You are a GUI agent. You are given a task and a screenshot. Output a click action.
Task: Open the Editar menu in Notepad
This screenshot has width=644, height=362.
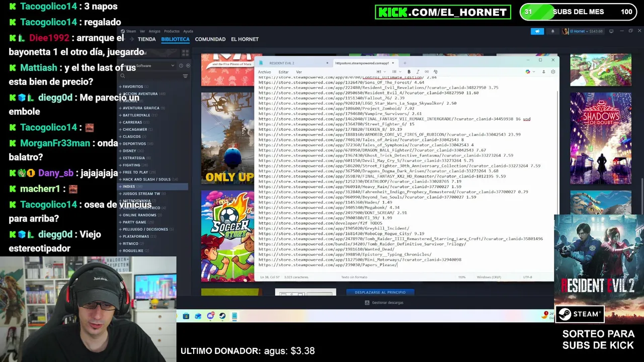tap(284, 72)
